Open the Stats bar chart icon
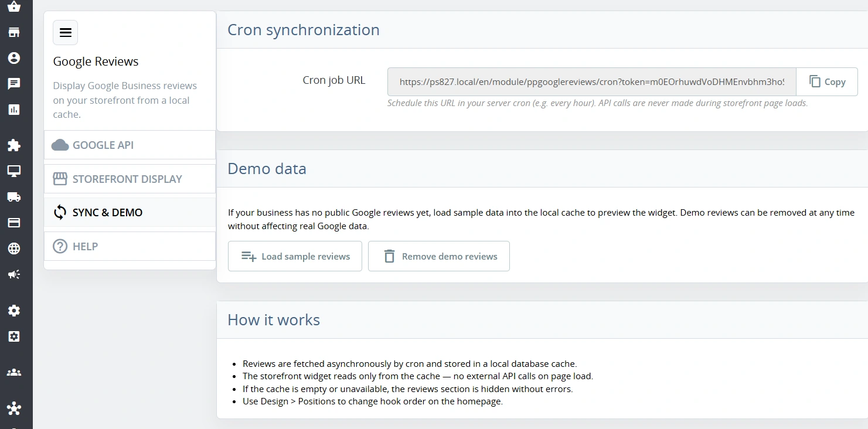Screen dimensions: 868x429 click(14, 110)
